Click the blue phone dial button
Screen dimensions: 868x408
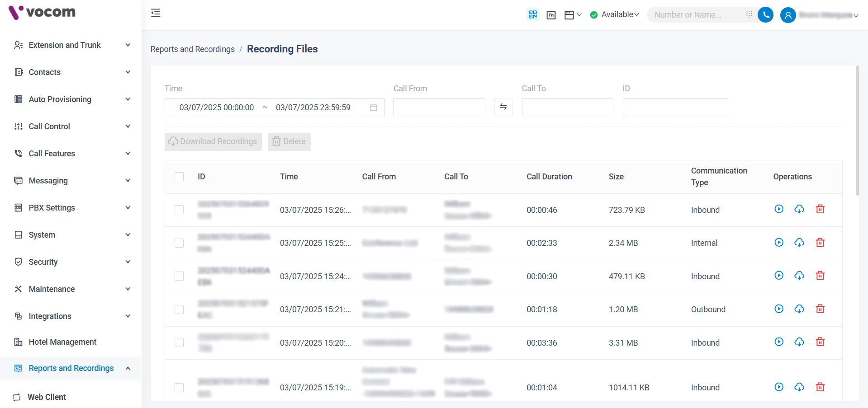click(765, 15)
